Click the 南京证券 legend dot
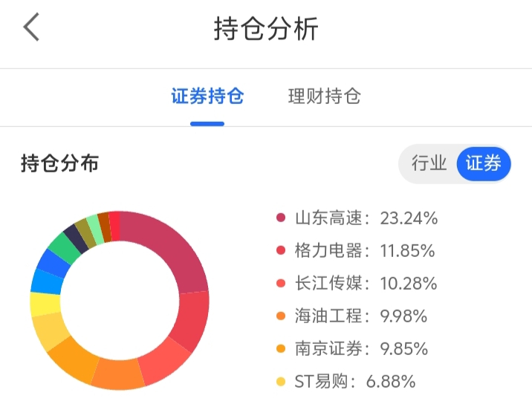 tap(281, 349)
